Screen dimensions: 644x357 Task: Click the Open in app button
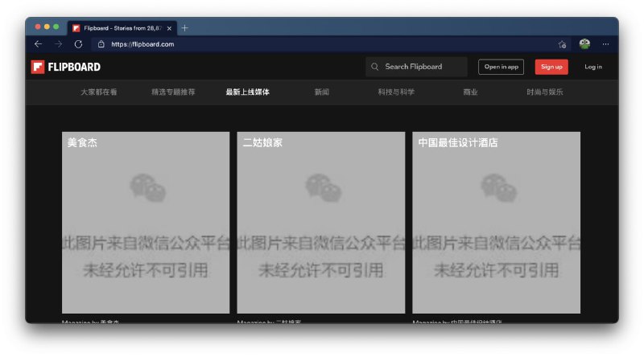[501, 67]
